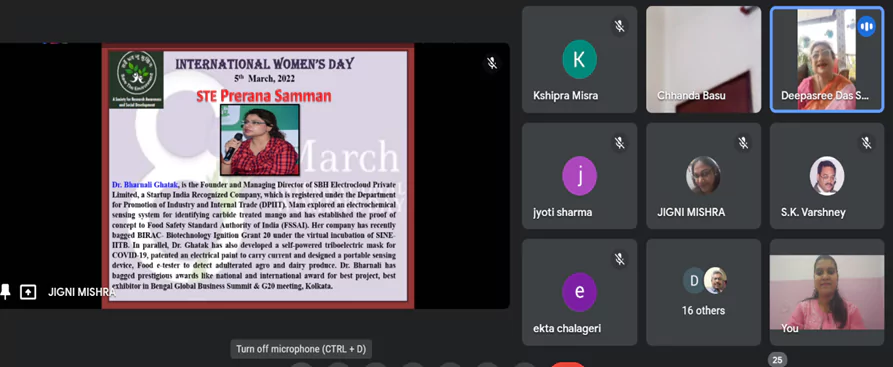Click the purple j avatar of jyoti sharma

(x=579, y=176)
